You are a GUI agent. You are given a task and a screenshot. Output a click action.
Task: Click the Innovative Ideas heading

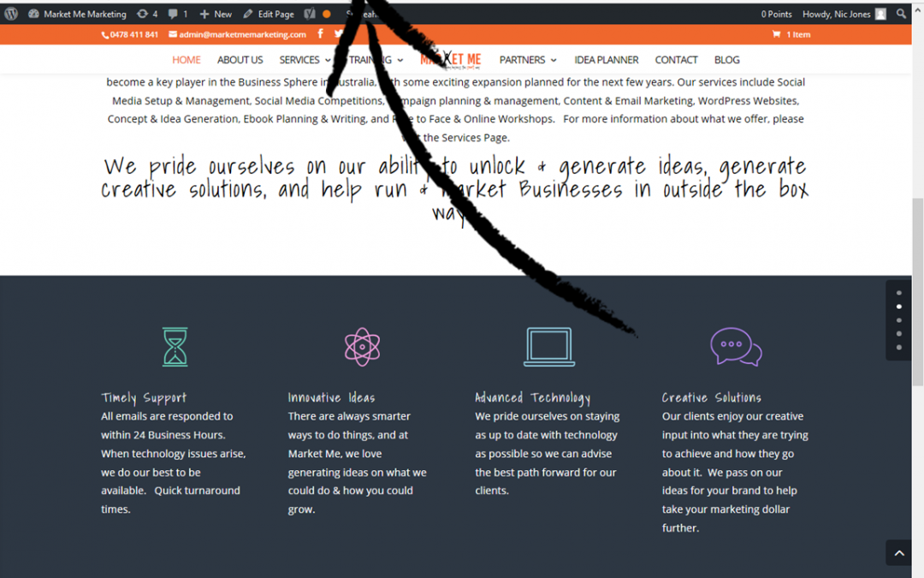[331, 397]
